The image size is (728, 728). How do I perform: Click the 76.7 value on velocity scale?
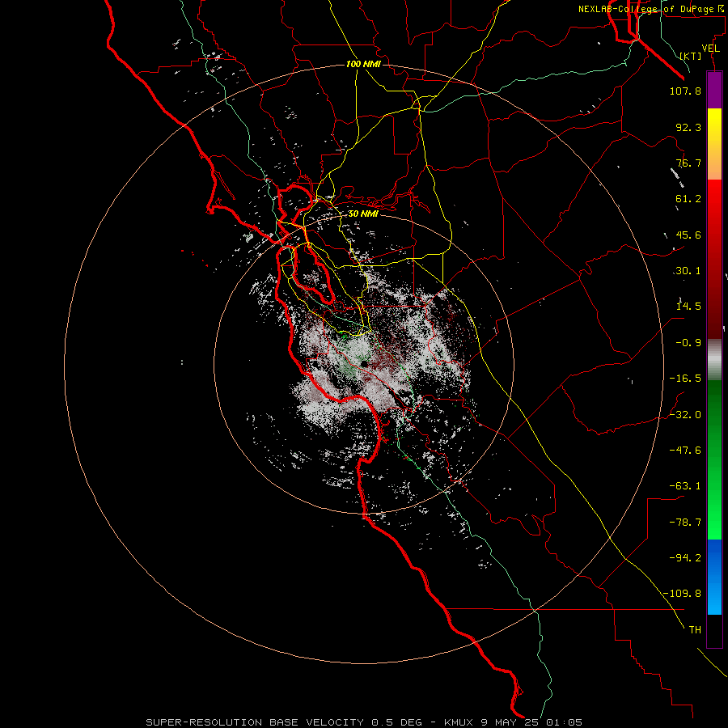coord(688,163)
